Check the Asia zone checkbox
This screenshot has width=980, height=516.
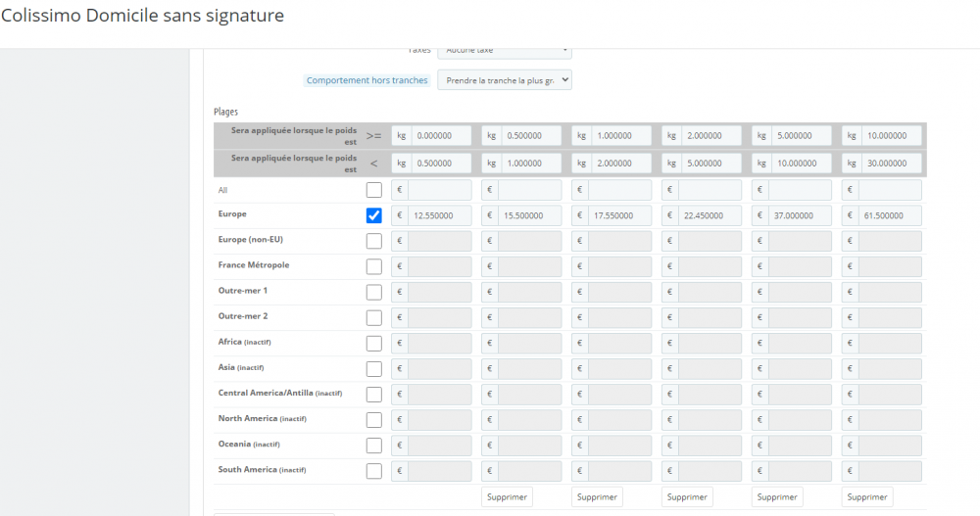(x=373, y=369)
